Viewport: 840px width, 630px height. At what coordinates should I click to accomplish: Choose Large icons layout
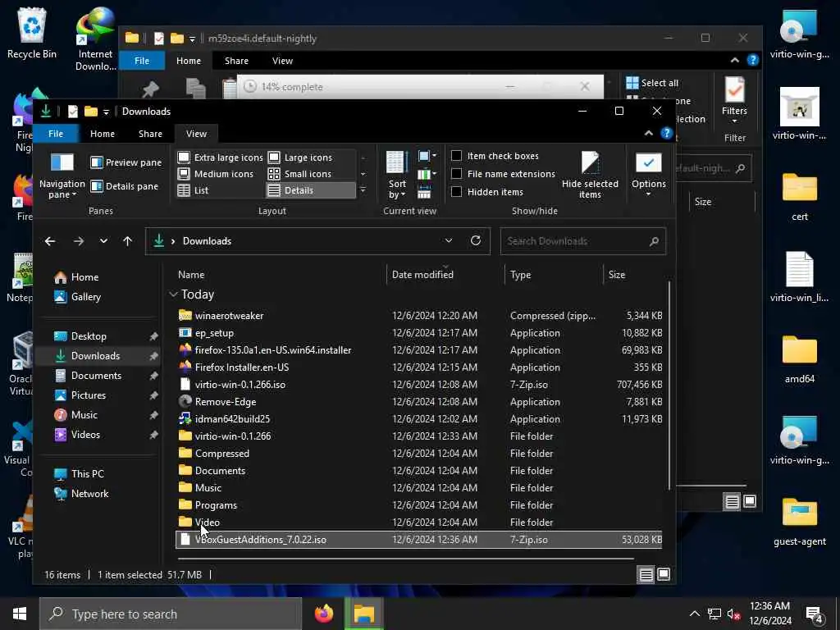pos(300,157)
